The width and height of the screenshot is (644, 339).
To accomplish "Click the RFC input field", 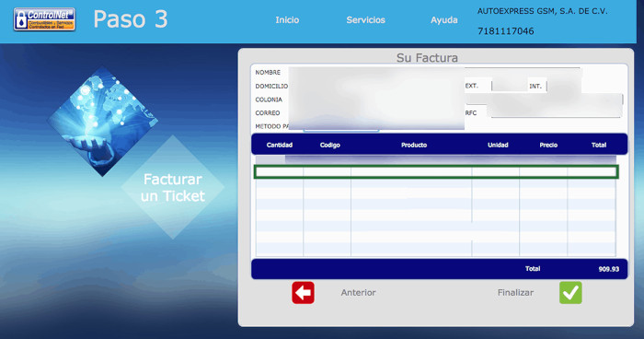I will pyautogui.click(x=556, y=111).
